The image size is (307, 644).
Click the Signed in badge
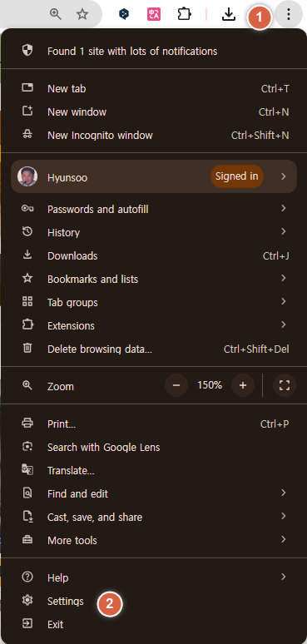(237, 176)
